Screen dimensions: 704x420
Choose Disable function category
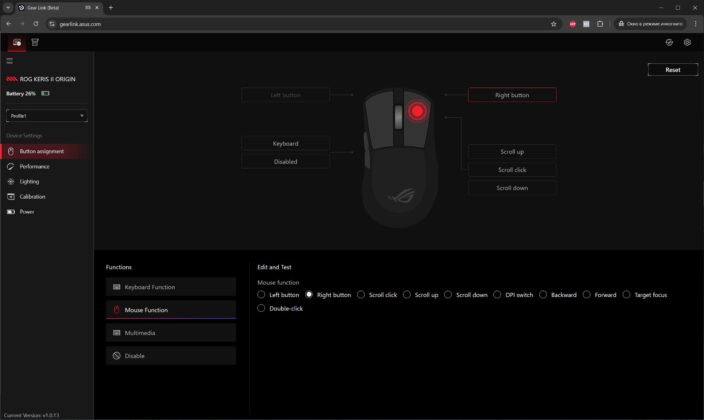[x=171, y=356]
